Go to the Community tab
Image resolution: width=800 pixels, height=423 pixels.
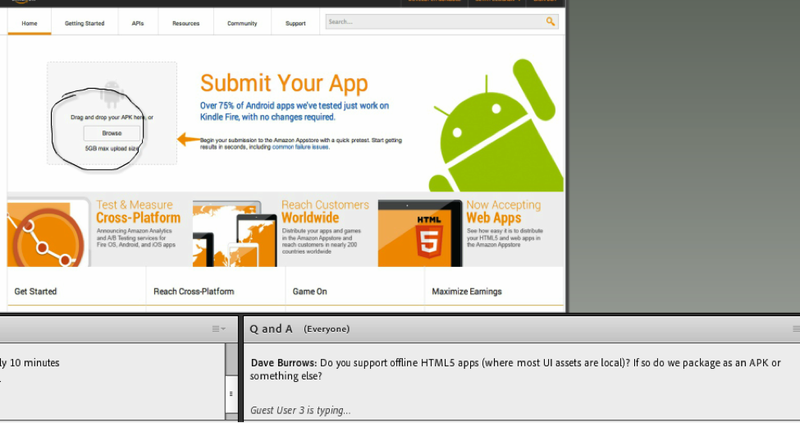pos(242,23)
